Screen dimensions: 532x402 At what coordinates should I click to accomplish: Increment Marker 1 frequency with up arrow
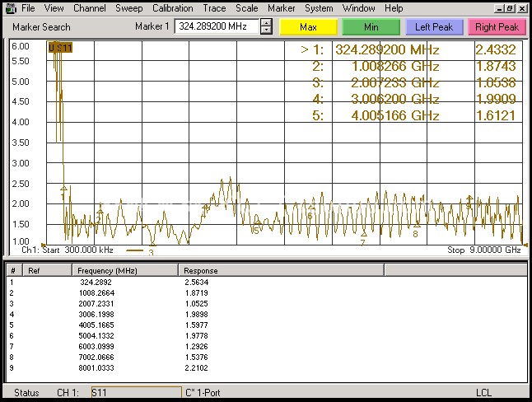tap(265, 22)
